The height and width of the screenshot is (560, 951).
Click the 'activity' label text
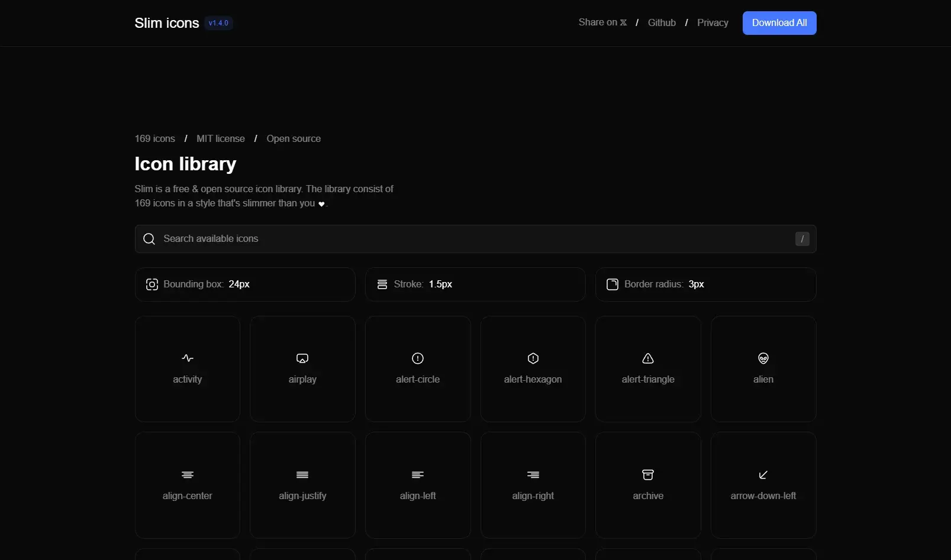[x=187, y=379]
